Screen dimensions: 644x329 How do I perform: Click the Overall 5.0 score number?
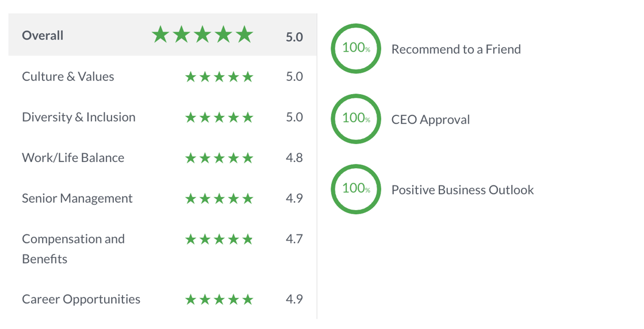pos(294,37)
